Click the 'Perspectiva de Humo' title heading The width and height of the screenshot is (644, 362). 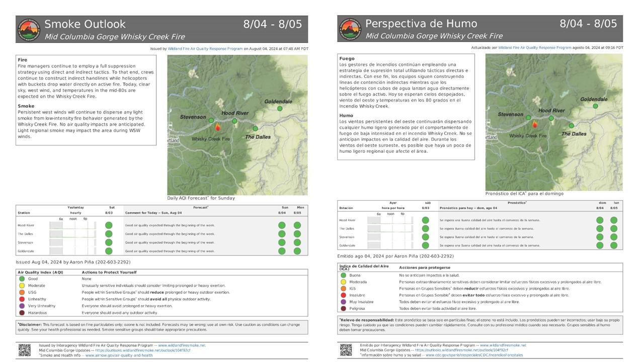(x=421, y=24)
